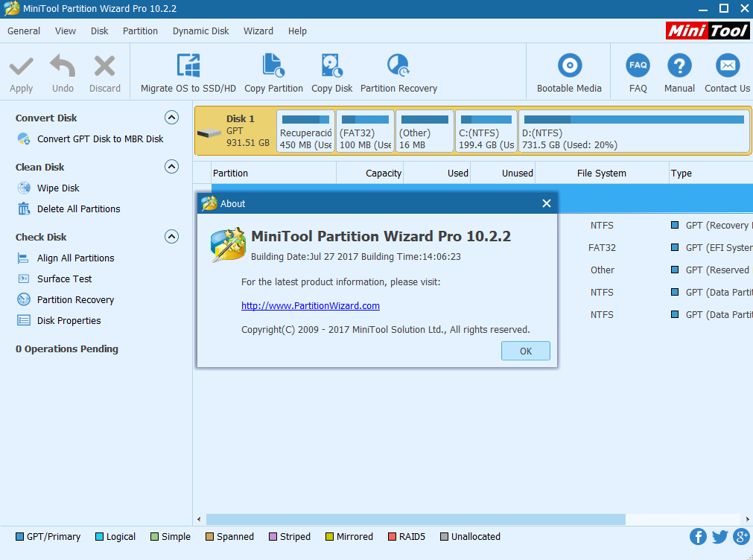Screen dimensions: 753x560
Task: Open the Wizard menu
Action: coord(258,31)
